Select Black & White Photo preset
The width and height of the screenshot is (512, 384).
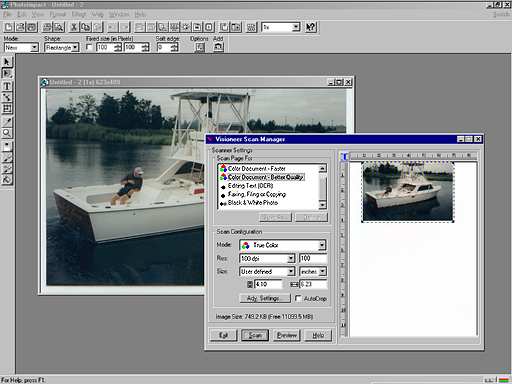pos(249,203)
